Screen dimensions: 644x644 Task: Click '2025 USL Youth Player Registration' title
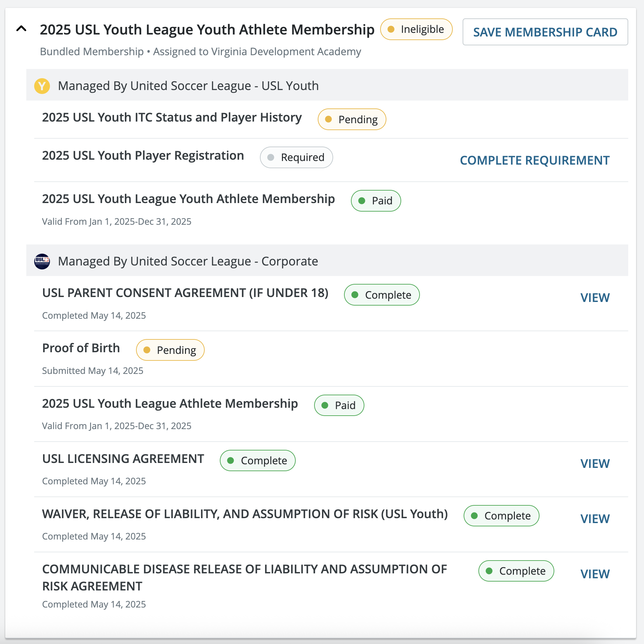143,156
